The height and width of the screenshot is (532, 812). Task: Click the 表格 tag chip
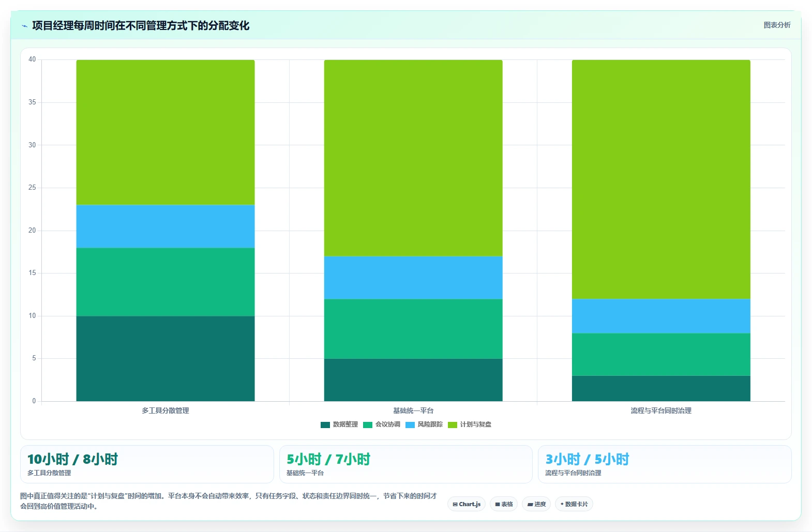point(504,504)
